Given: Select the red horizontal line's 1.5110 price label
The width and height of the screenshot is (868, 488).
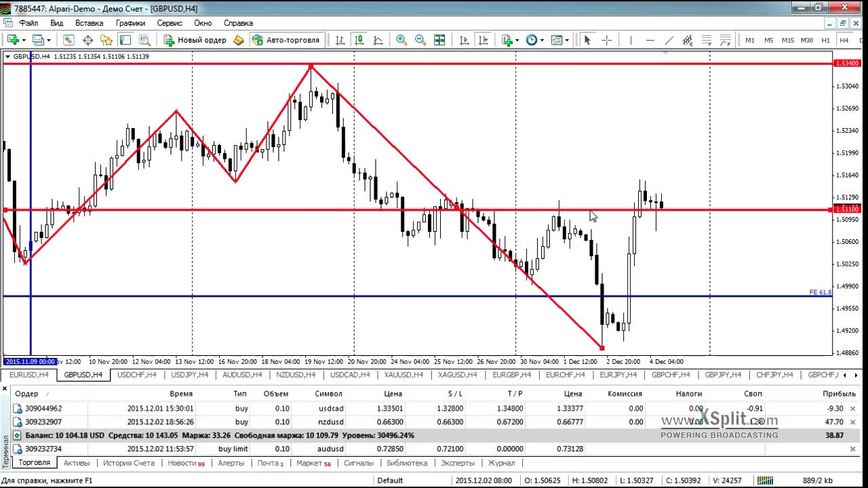Looking at the screenshot, I should tap(847, 209).
